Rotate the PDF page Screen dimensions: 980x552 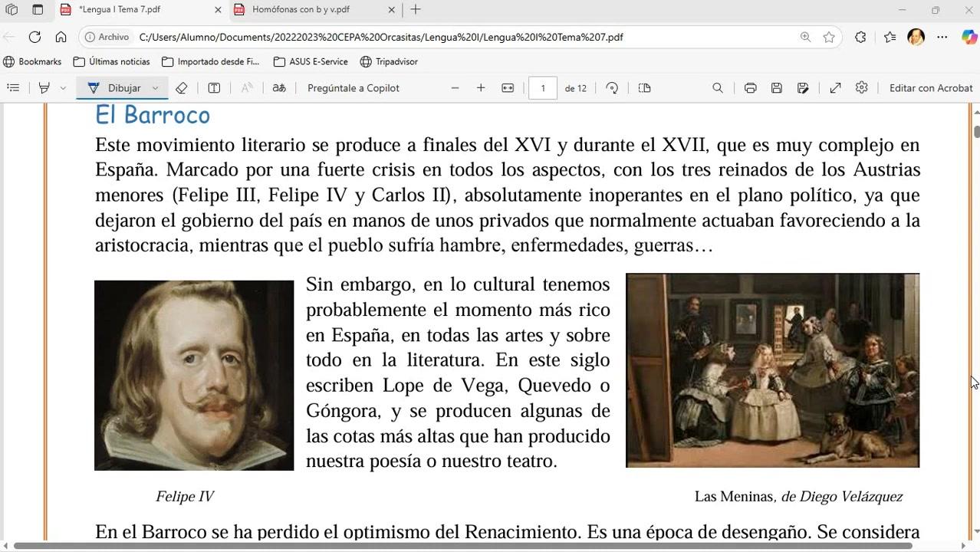[x=612, y=88]
